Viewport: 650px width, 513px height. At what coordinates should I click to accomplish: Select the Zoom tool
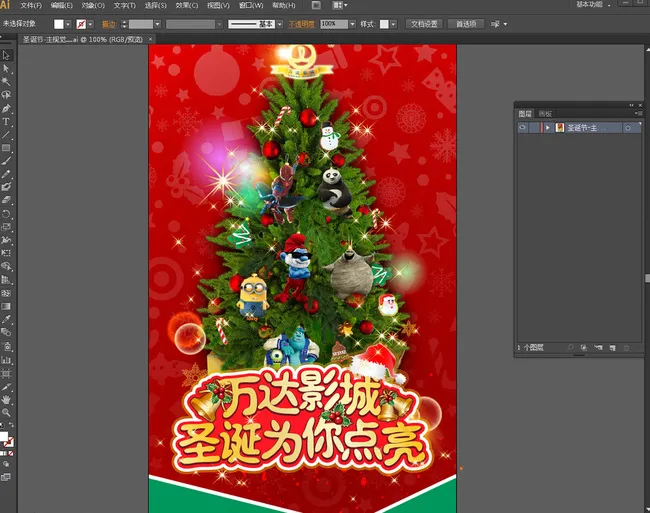point(6,412)
